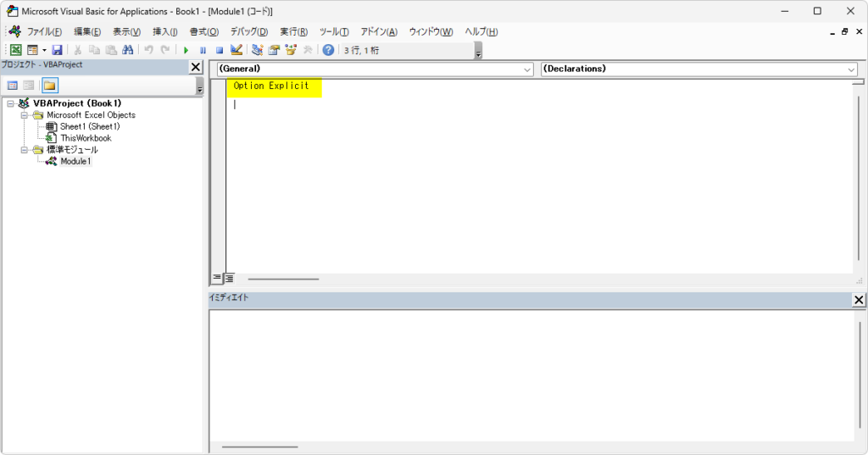Open the 実行(R) menu
868x455 pixels.
point(293,31)
